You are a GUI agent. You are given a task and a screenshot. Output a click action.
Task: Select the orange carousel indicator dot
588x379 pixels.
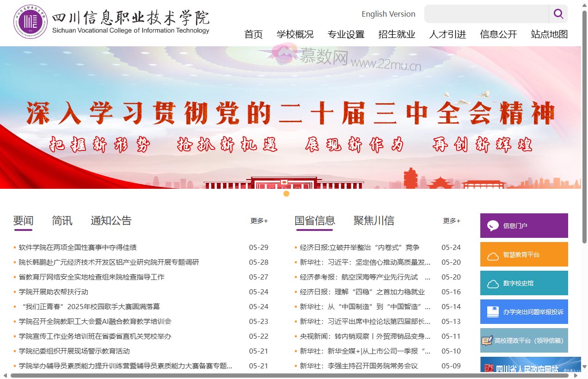pyautogui.click(x=286, y=193)
